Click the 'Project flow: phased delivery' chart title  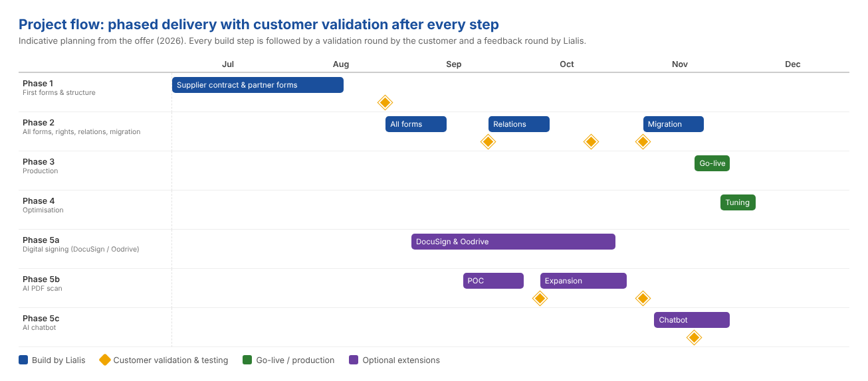tap(259, 25)
